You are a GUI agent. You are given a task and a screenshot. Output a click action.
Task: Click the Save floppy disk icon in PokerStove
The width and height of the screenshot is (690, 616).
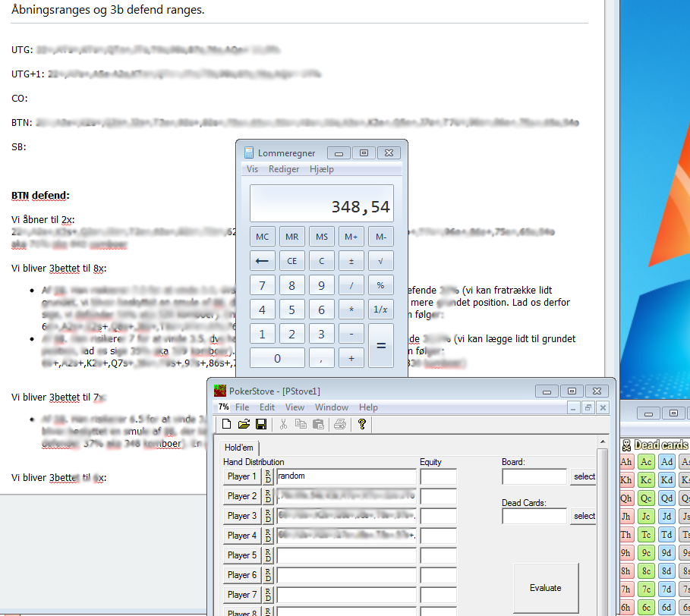click(261, 424)
